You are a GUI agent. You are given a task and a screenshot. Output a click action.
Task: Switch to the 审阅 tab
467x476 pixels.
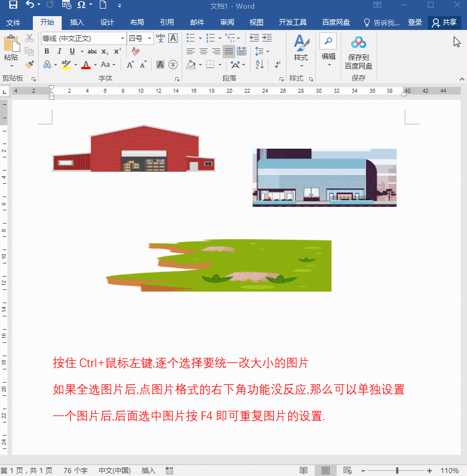point(227,22)
